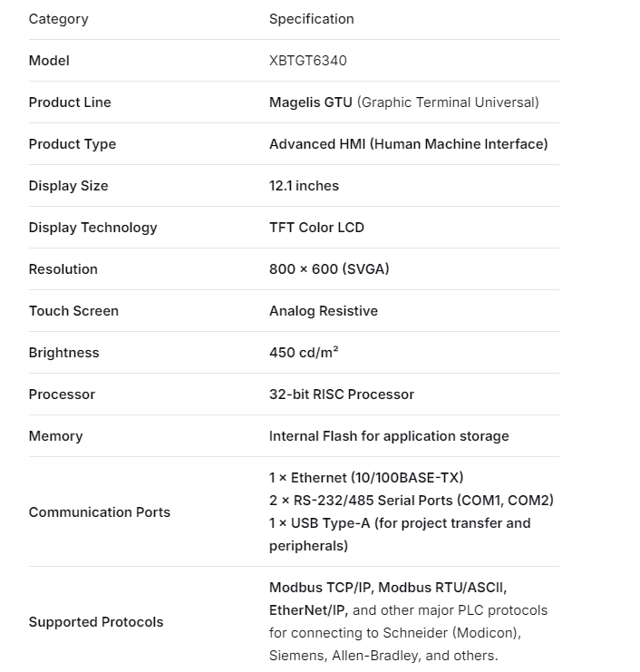640x672 pixels.
Task: Click the "32-bit RISC Processor" value
Action: [x=341, y=394]
